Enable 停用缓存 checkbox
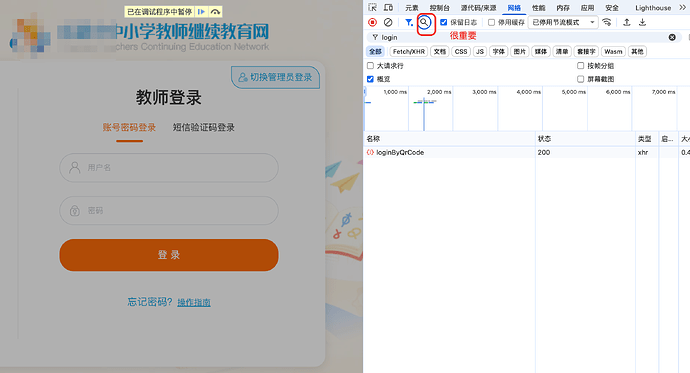This screenshot has height=373, width=690. 492,22
